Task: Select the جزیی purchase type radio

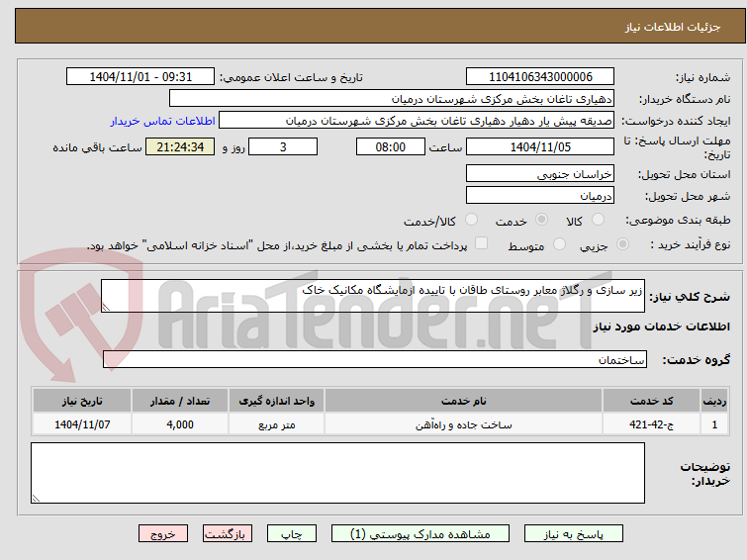Action: pyautogui.click(x=622, y=244)
